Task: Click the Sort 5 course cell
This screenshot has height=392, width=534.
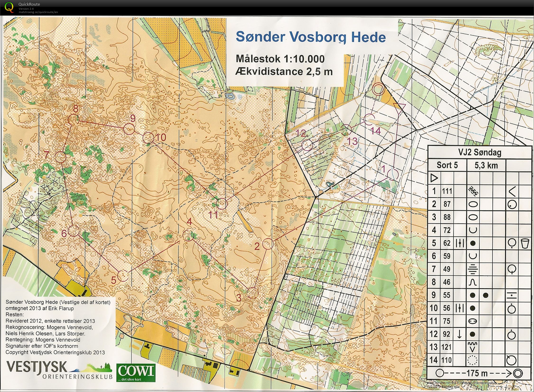Action: (x=447, y=165)
